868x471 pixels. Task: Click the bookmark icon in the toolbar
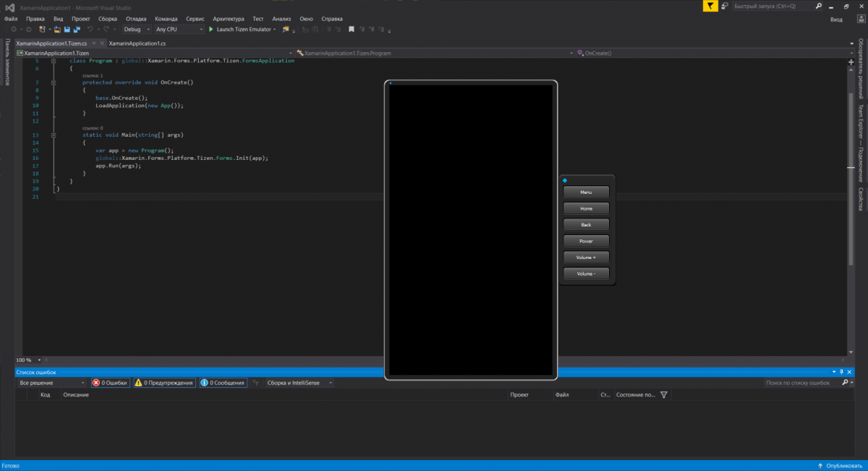coord(352,30)
